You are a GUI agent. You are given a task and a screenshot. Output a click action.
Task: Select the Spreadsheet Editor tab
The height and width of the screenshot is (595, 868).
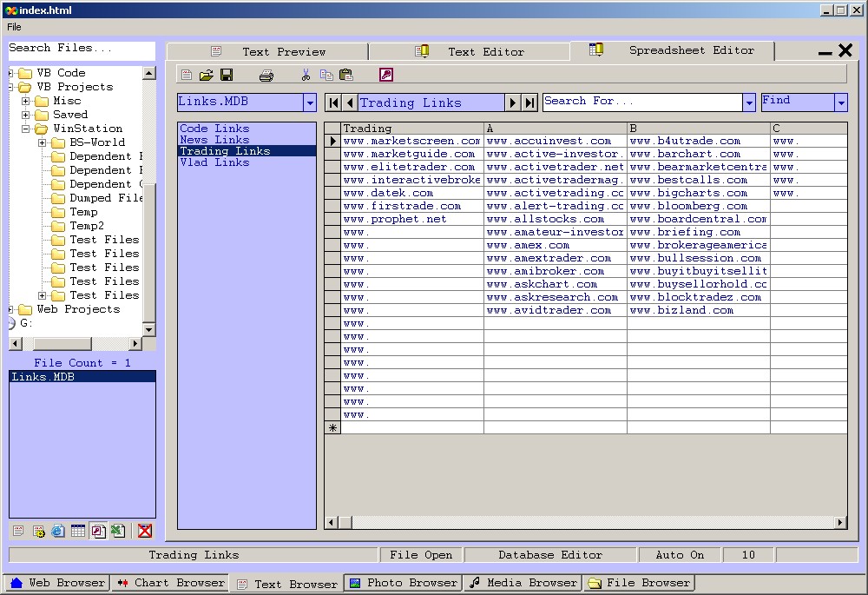[x=672, y=50]
